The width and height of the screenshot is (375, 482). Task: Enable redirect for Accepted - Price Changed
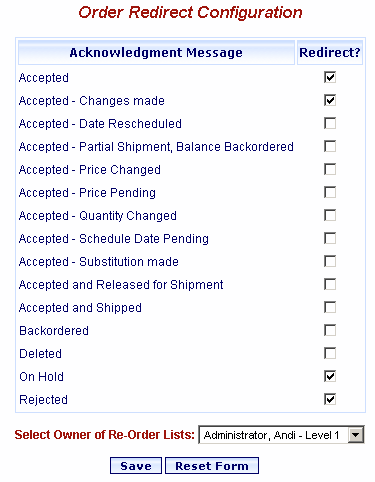(x=330, y=169)
